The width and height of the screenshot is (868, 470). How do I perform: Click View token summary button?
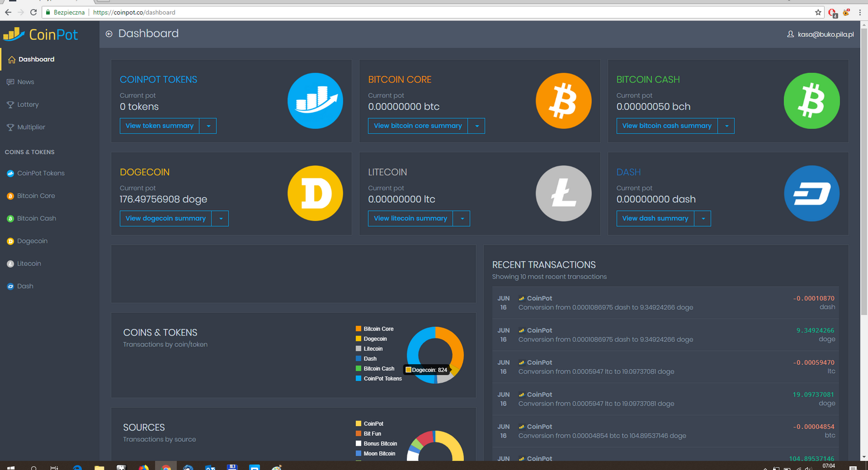159,126
